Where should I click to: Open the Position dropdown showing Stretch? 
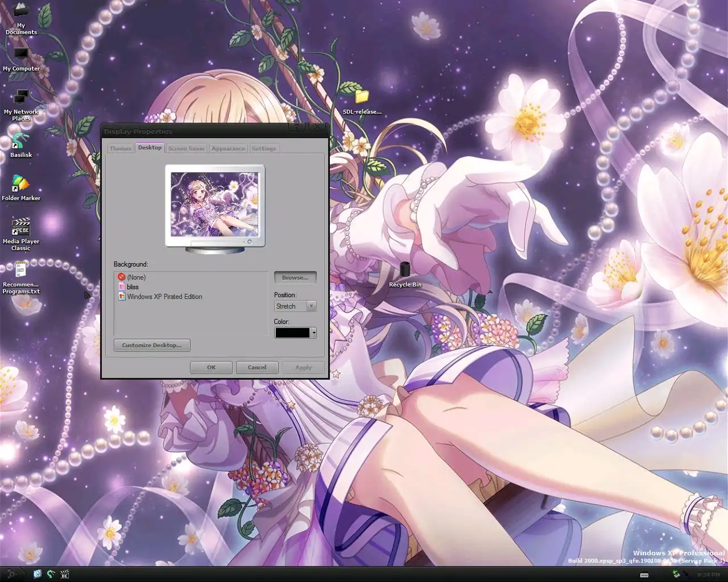coord(295,306)
